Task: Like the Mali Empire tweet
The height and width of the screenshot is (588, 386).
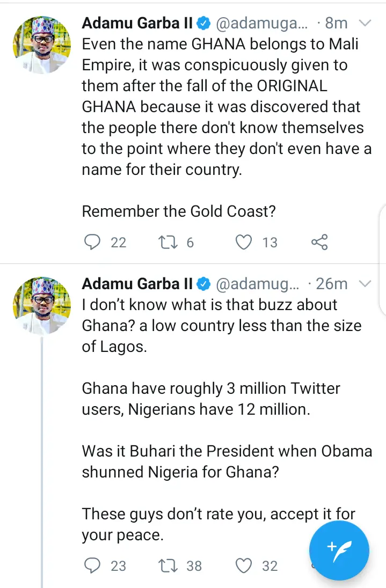Action: (245, 242)
